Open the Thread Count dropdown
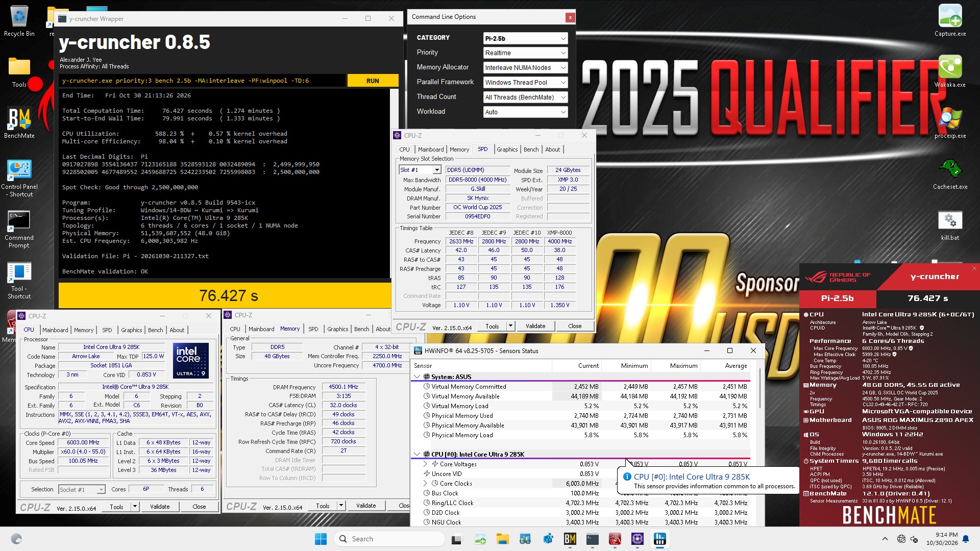 [x=525, y=97]
